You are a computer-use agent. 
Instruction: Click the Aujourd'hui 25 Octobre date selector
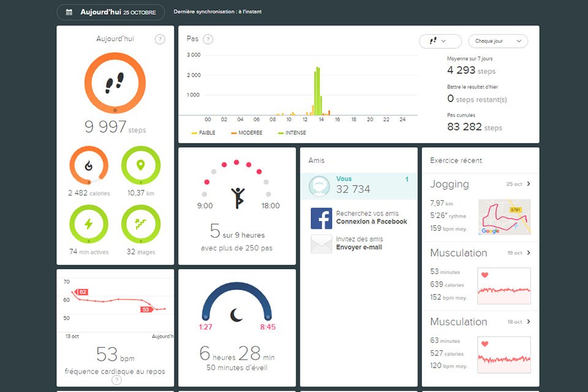111,12
